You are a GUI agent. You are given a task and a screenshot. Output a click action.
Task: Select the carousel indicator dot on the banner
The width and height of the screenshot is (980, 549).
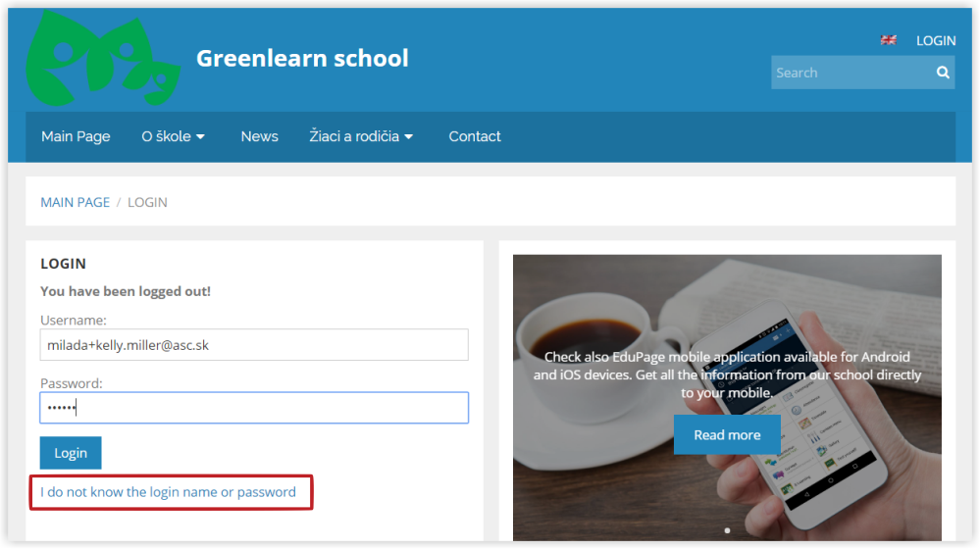point(727,530)
